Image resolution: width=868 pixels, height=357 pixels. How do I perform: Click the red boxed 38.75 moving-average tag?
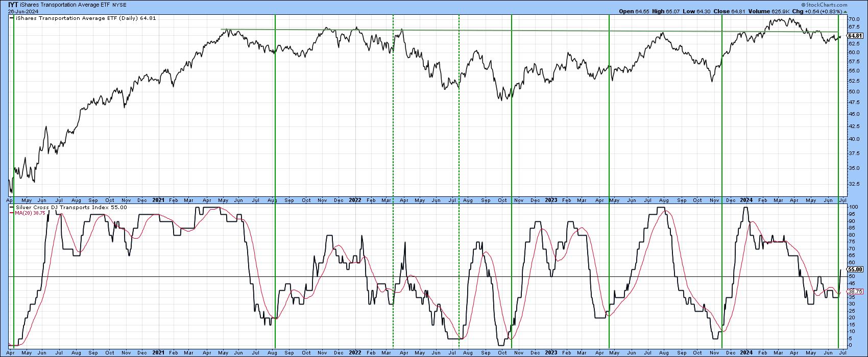(x=855, y=292)
